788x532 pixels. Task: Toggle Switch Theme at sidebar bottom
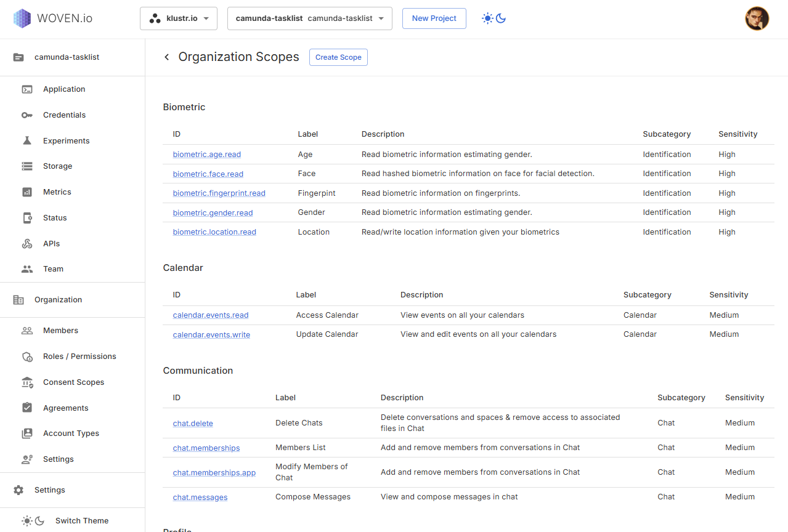coord(33,521)
